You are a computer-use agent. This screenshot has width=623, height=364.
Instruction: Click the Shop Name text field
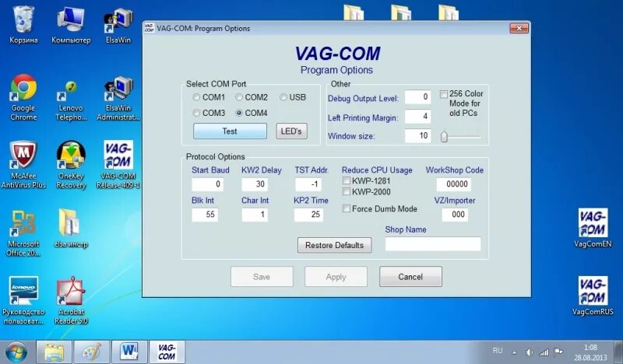click(x=433, y=244)
